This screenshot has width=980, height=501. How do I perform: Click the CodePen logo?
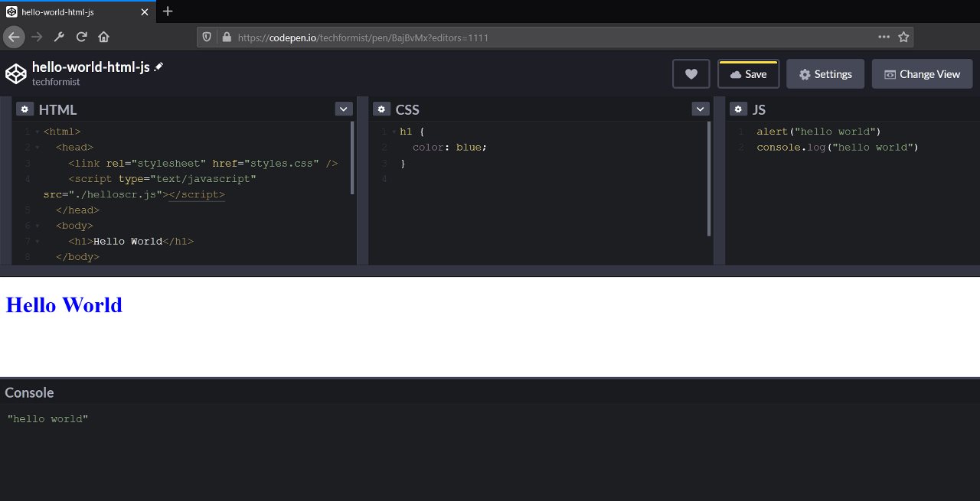[15, 73]
